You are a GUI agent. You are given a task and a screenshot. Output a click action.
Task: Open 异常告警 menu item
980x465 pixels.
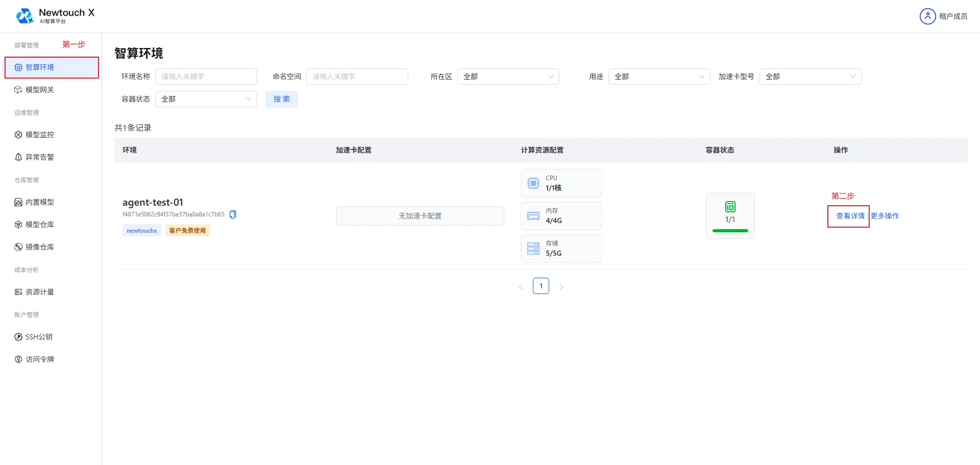pos(51,157)
